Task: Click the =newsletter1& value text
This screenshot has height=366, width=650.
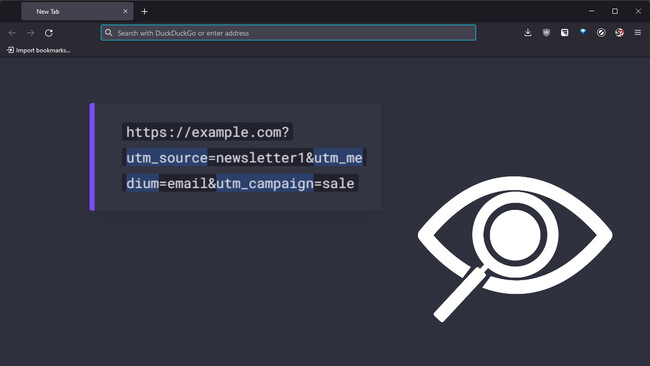Action: 261,158
